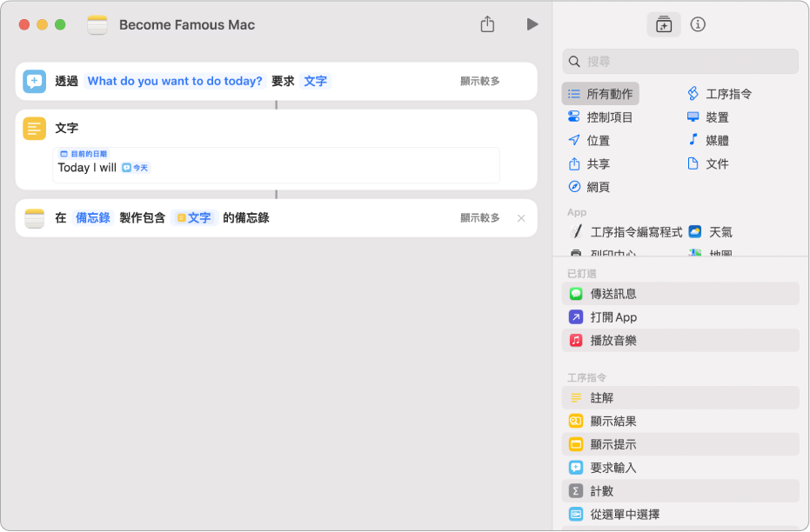Click the 註解 action

680,398
